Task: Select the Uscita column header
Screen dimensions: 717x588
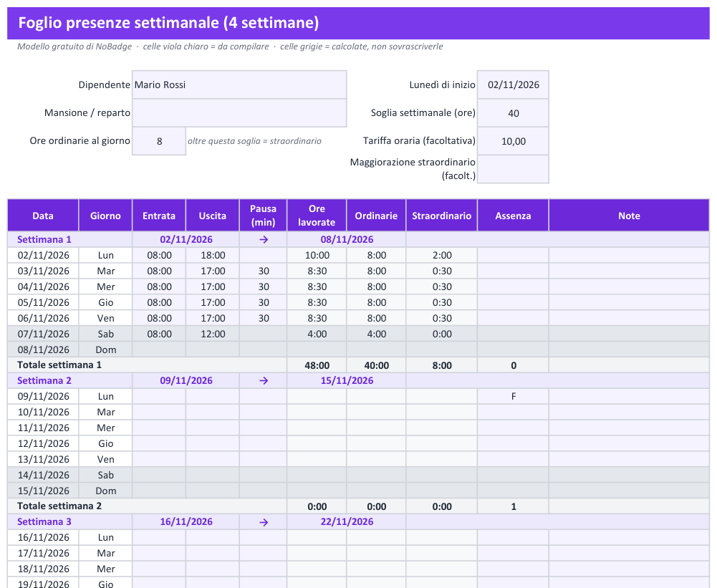Action: (x=212, y=216)
